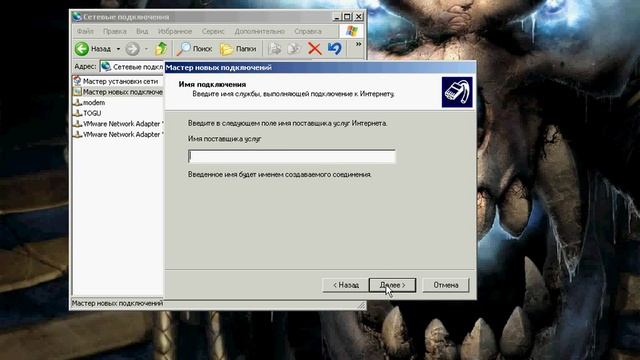Maximize the Сетевые подключения window

[x=347, y=17]
